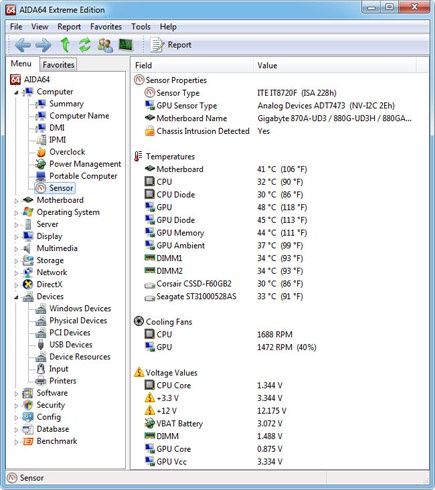Click the Report button in toolbar

pyautogui.click(x=171, y=45)
